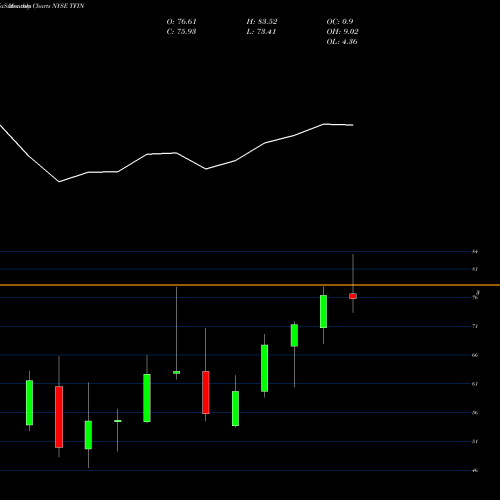This screenshot has height=500, width=500.
Task: Click the orange horizontal price line
Action: pyautogui.click(x=250, y=285)
